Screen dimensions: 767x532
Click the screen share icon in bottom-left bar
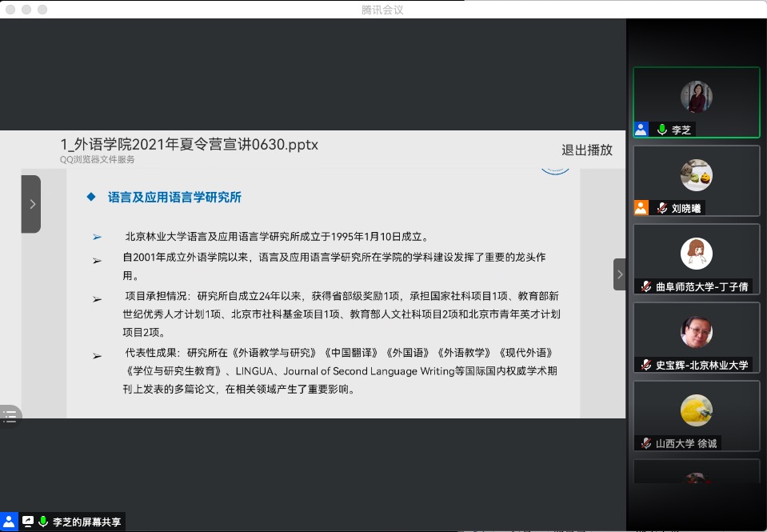[x=28, y=522]
